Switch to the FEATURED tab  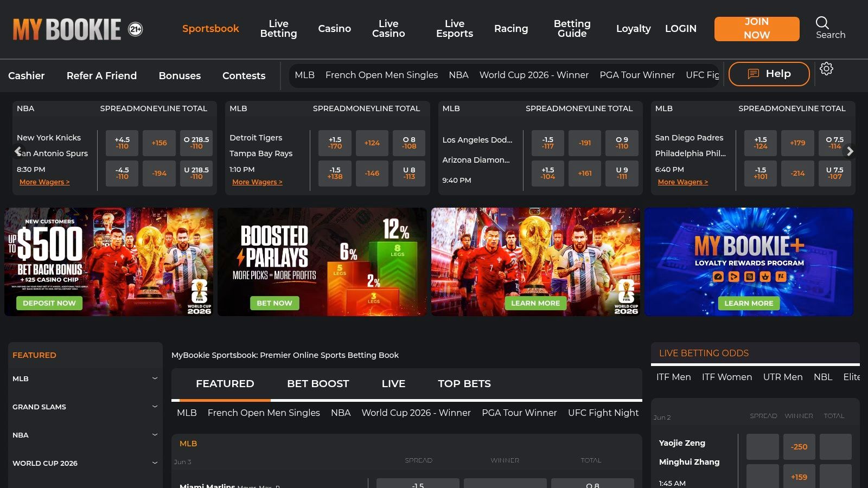(225, 384)
